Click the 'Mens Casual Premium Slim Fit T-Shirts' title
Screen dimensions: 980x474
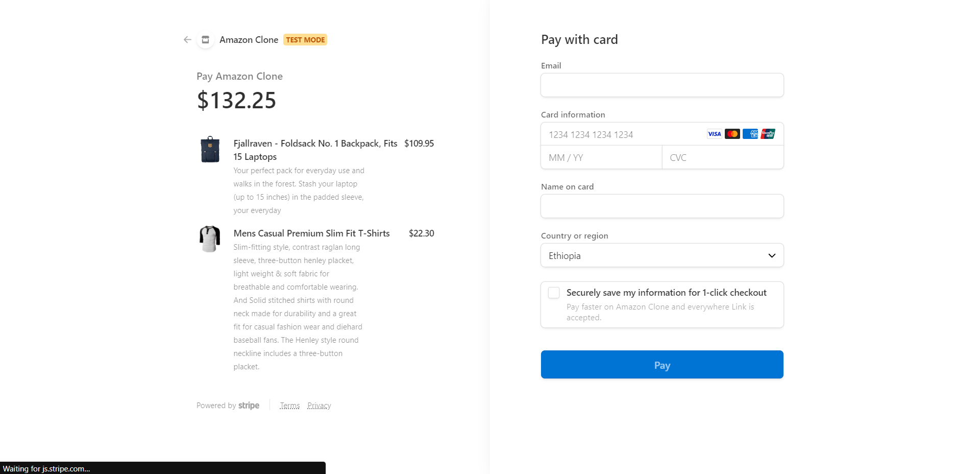pyautogui.click(x=311, y=233)
